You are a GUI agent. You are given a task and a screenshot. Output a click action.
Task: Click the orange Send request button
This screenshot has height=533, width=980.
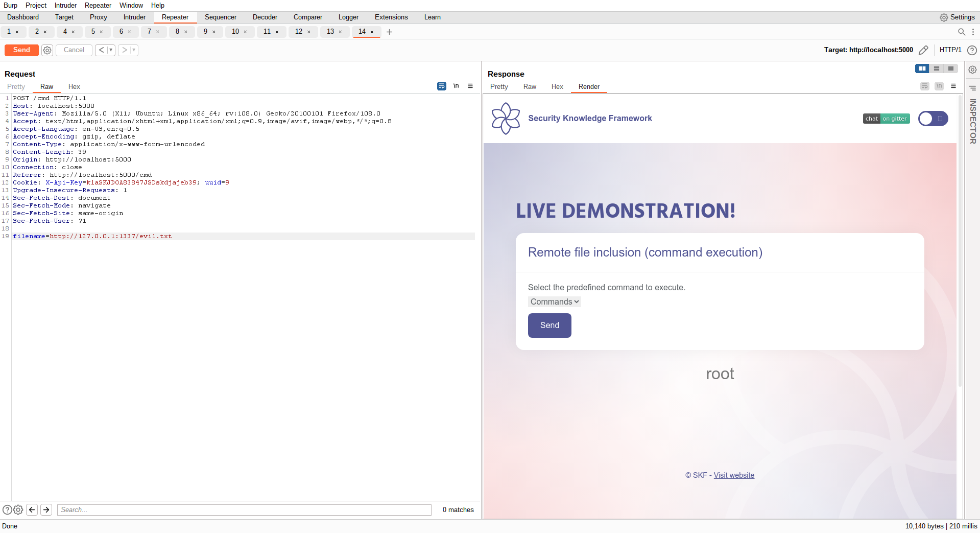[21, 50]
